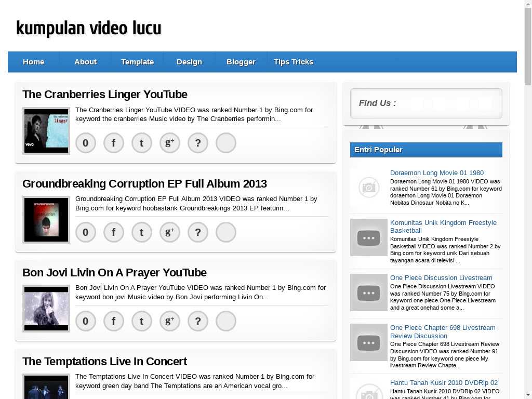532x399 pixels.
Task: Open the Home menu item
Action: click(34, 62)
